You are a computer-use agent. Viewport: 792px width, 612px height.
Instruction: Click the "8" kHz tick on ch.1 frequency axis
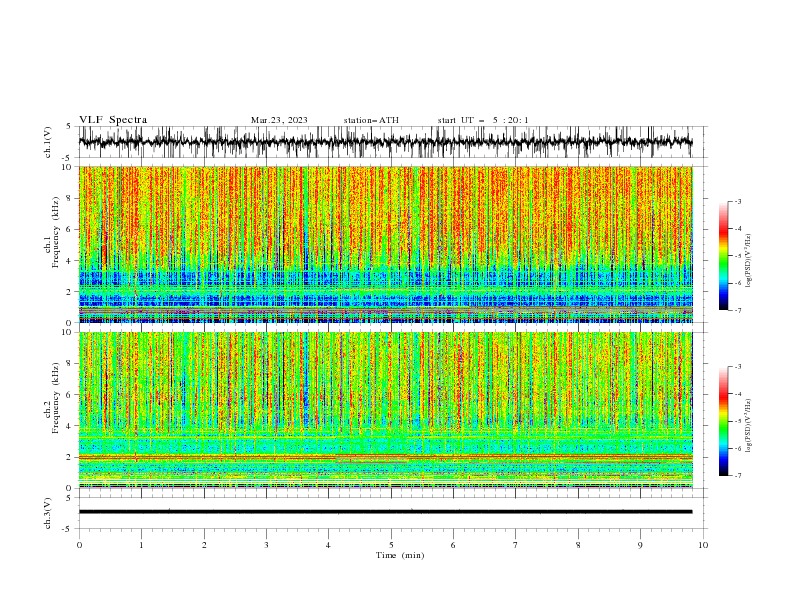click(x=71, y=198)
